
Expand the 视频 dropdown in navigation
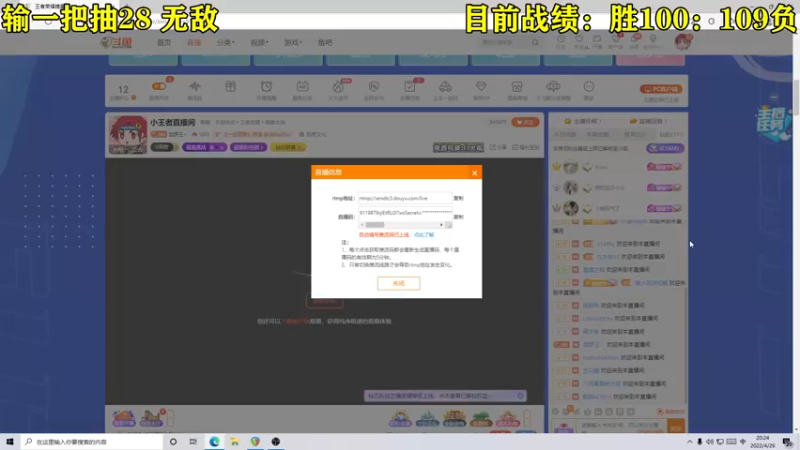259,42
